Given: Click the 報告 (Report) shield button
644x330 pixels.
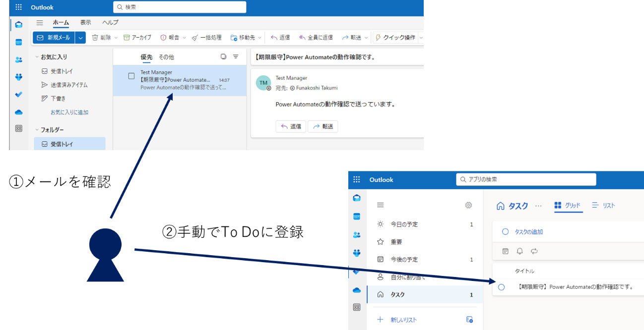Looking at the screenshot, I should [x=169, y=37].
